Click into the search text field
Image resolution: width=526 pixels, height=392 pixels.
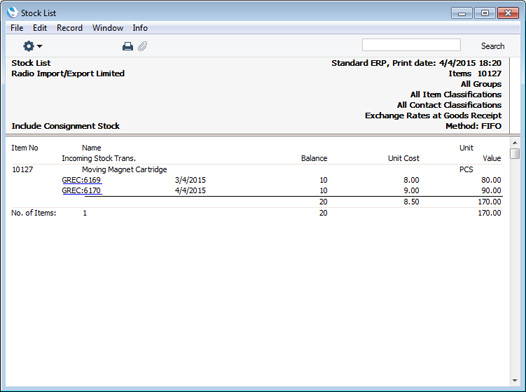click(x=411, y=45)
